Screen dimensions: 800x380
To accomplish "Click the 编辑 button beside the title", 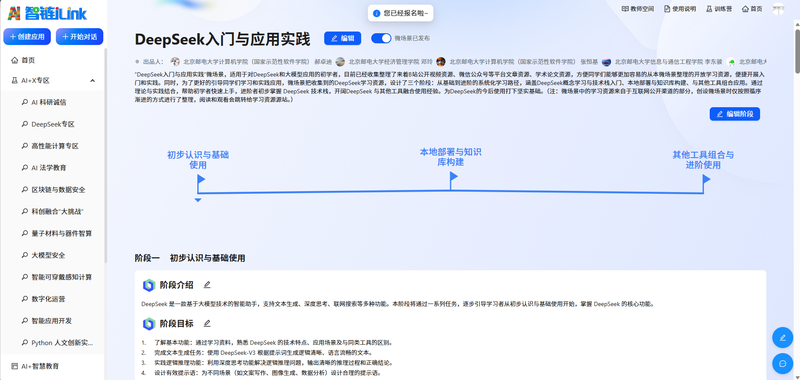I will click(342, 38).
